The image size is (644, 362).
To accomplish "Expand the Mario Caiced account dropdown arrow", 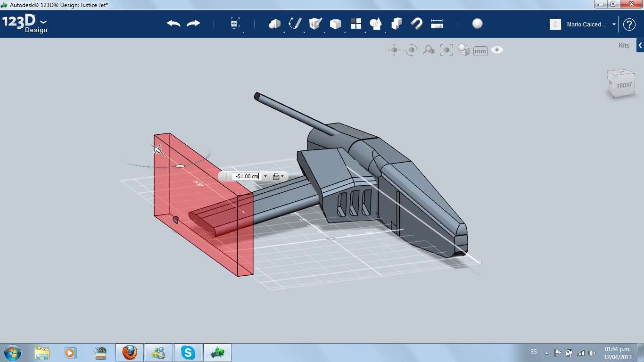I will point(614,25).
